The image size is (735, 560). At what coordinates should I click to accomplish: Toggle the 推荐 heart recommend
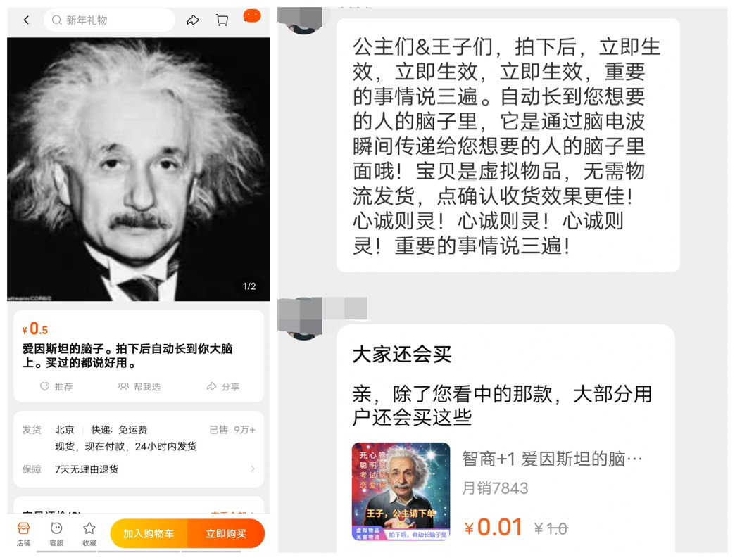point(56,387)
